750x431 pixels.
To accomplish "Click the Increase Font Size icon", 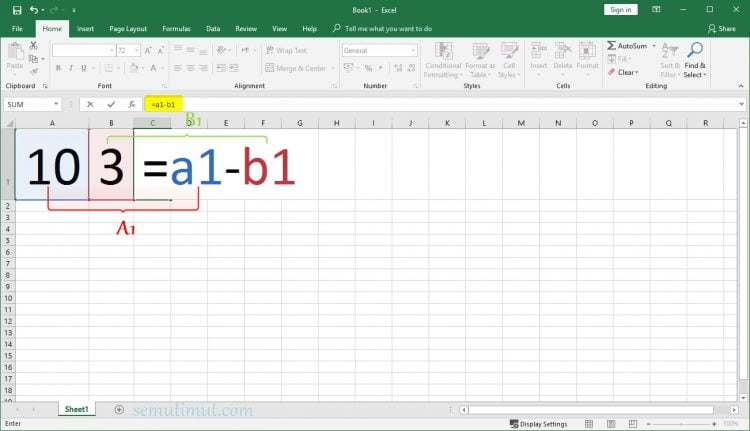I will pyautogui.click(x=148, y=50).
